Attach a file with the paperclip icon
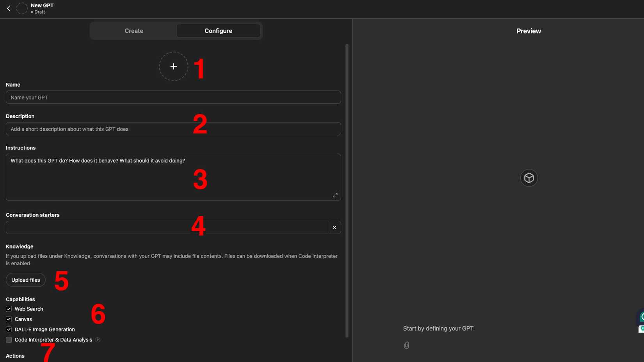Image resolution: width=644 pixels, height=362 pixels. click(406, 345)
